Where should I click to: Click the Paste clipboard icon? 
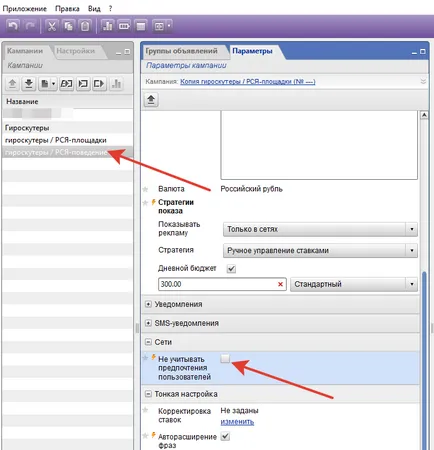(85, 26)
